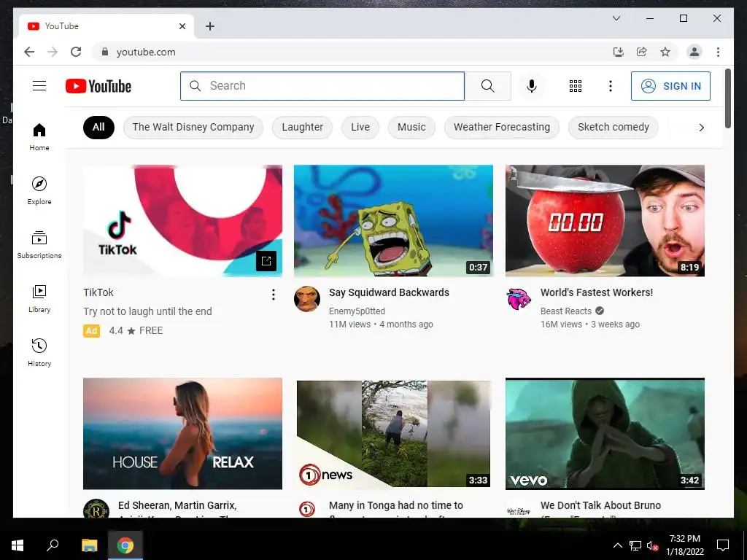Open Explore in the sidebar

[x=39, y=191]
